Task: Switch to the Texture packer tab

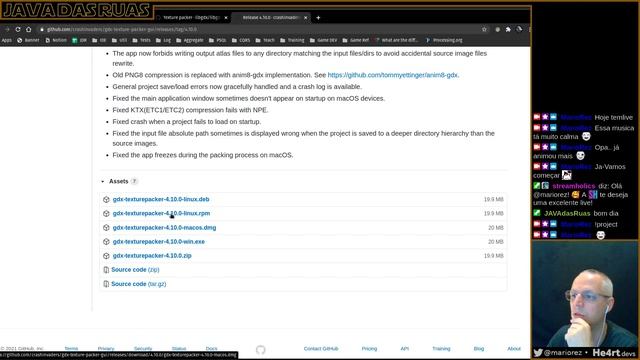Action: 192,18
